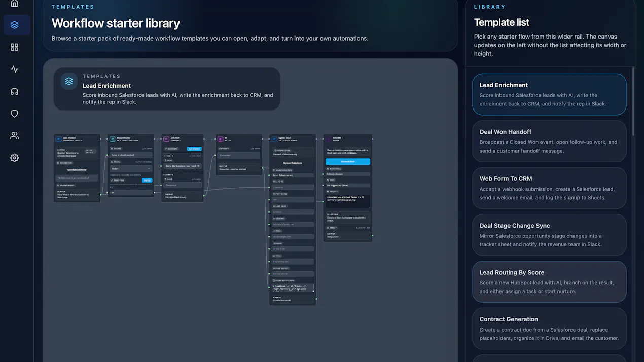Click 'Generated response payload' output text
Screen dimensions: 644x362
[233, 169]
